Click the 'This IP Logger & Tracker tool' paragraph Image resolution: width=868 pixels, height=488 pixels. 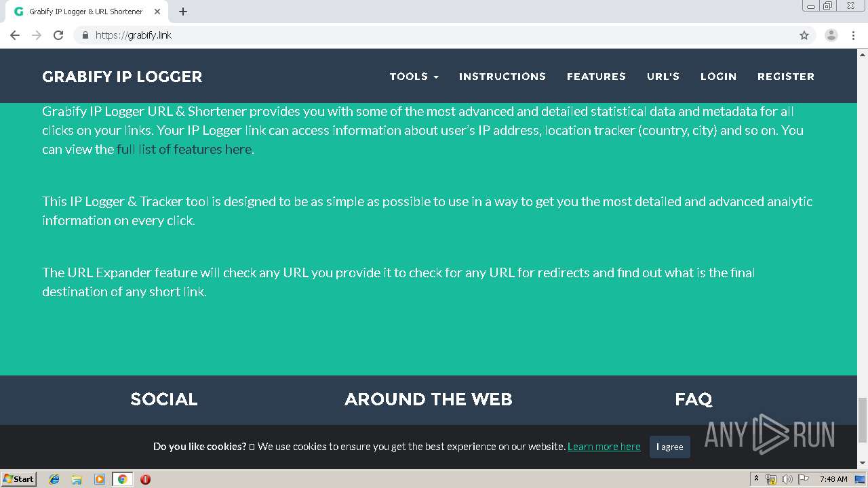click(427, 211)
